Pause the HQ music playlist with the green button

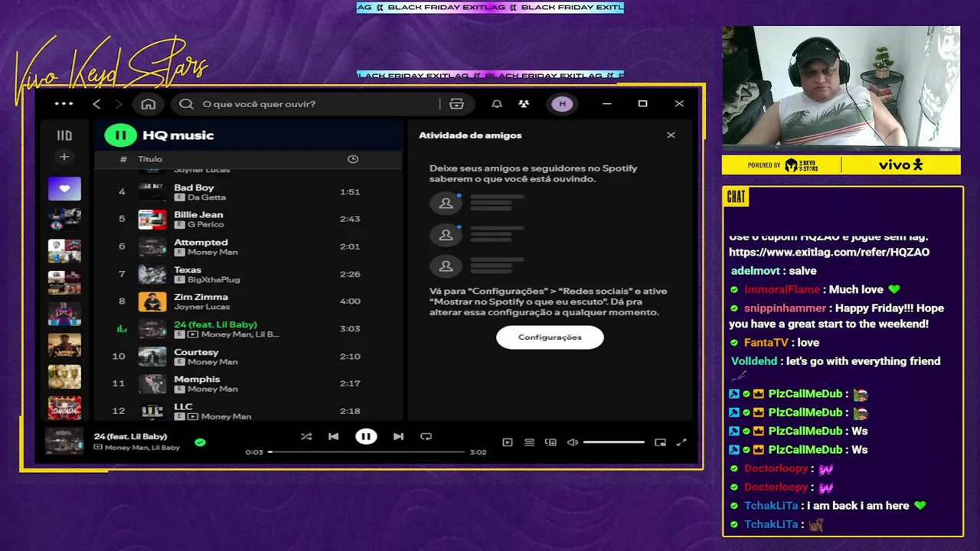pyautogui.click(x=120, y=135)
